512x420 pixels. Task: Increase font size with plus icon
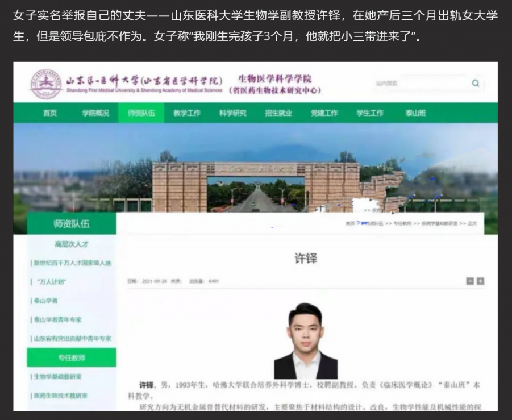point(480,281)
